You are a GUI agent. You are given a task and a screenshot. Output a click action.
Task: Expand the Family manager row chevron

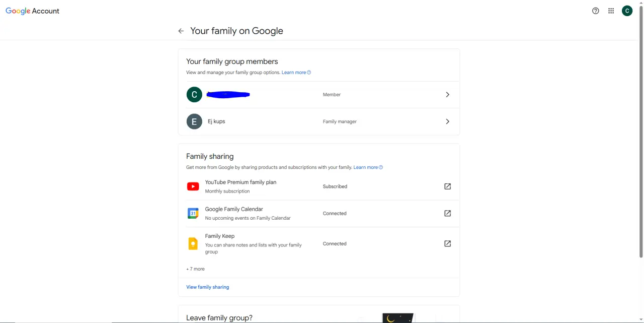click(x=447, y=121)
